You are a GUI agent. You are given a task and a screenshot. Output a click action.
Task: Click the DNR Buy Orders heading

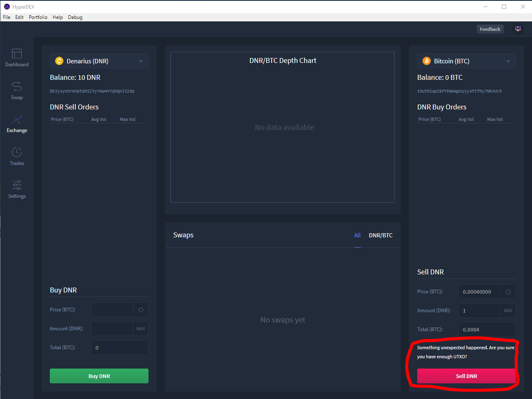click(442, 107)
